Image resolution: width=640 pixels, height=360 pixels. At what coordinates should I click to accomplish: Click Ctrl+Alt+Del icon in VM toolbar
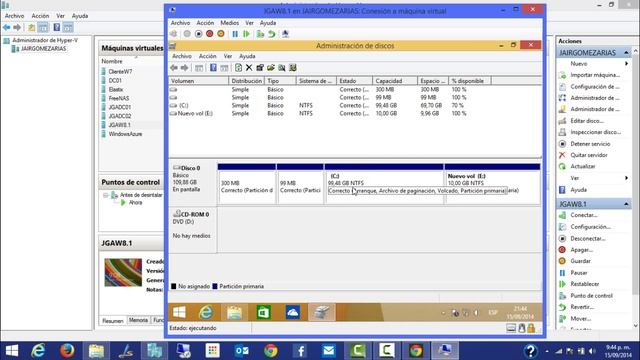tap(174, 34)
